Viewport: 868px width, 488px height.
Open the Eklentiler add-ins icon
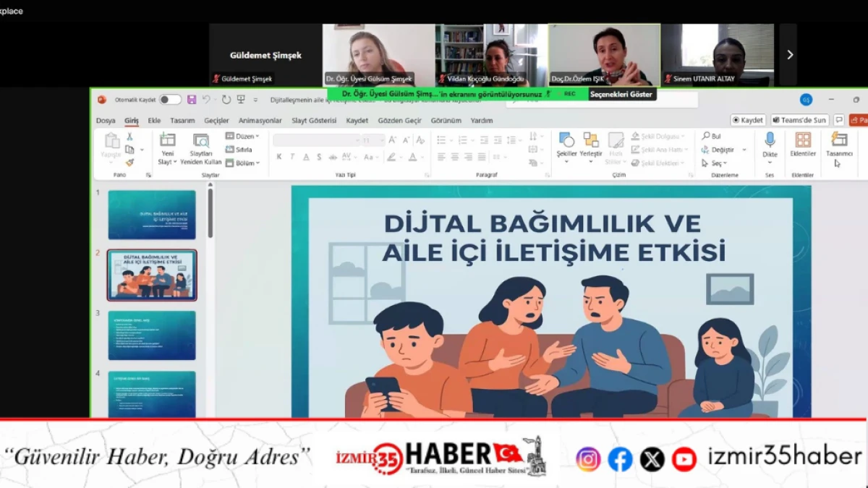(803, 140)
